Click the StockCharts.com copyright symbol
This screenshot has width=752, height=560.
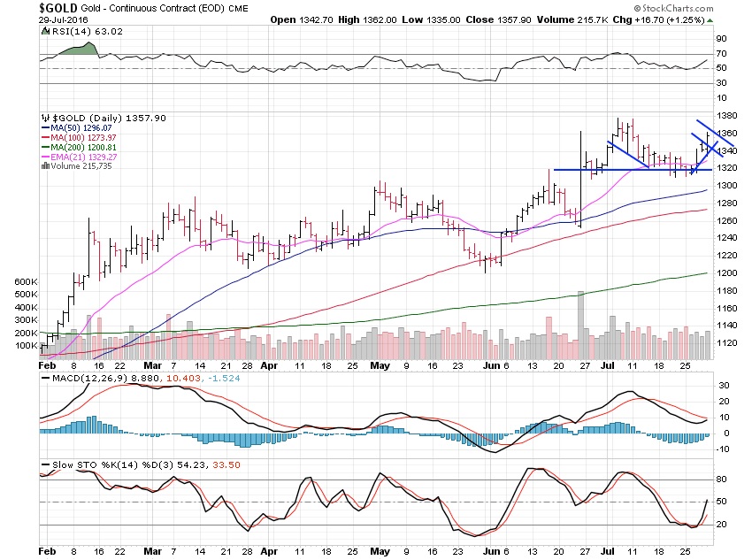[637, 8]
